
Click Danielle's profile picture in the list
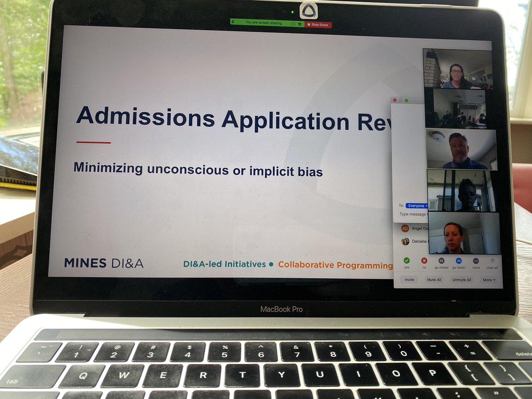pos(404,242)
